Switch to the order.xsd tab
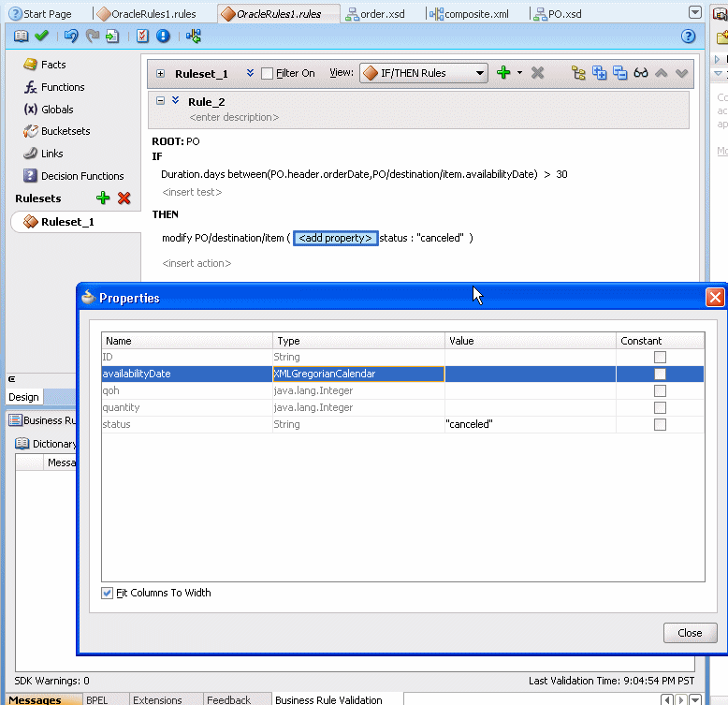Screen dimensions: 728x705 [x=375, y=14]
